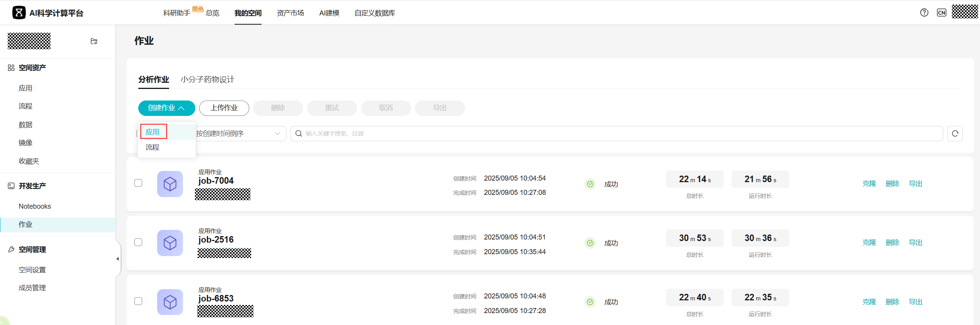The height and width of the screenshot is (325, 980).
Task: Tick the checkbox for job-2516
Action: [x=138, y=242]
